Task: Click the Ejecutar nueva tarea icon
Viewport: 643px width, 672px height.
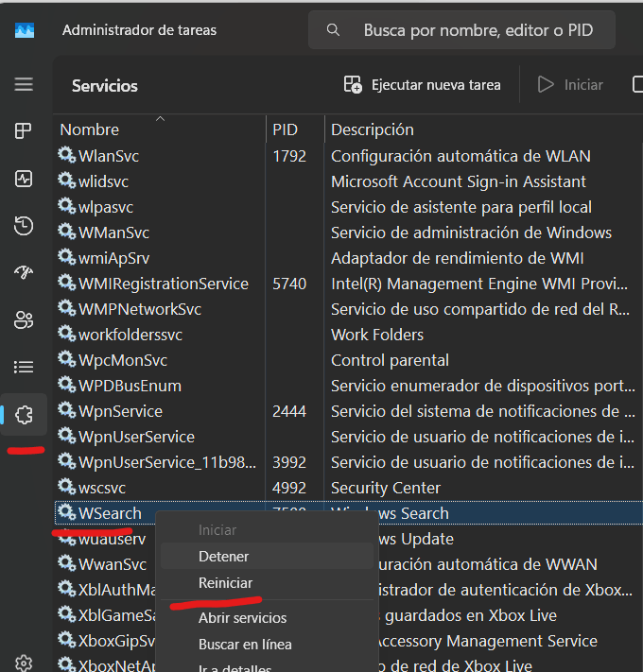Action: 353,84
